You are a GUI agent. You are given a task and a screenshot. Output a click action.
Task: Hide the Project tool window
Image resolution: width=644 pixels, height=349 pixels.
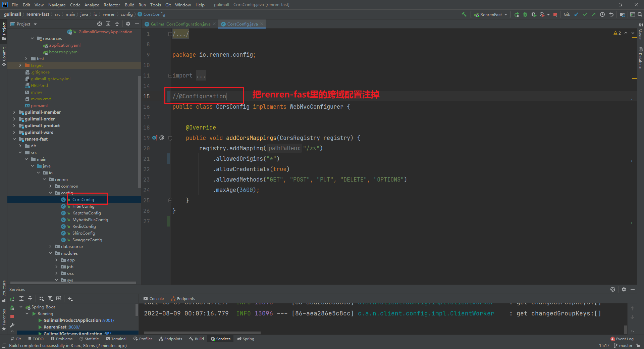(x=137, y=24)
